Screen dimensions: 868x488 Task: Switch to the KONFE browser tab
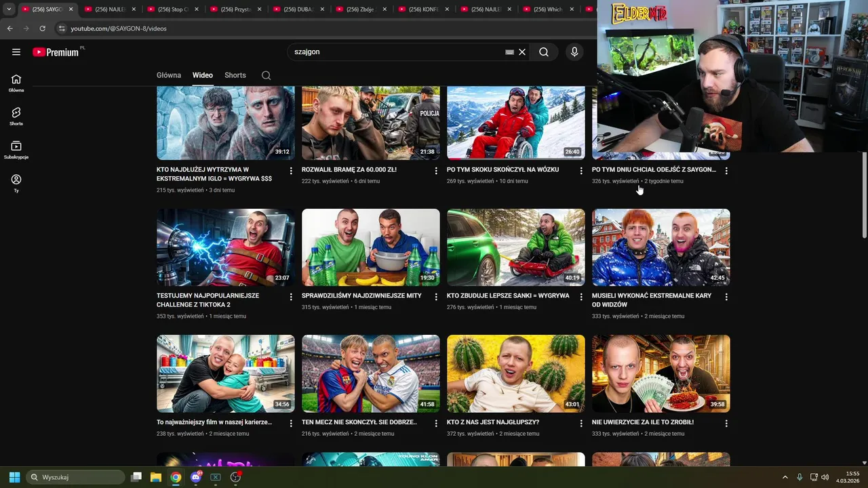click(x=422, y=9)
